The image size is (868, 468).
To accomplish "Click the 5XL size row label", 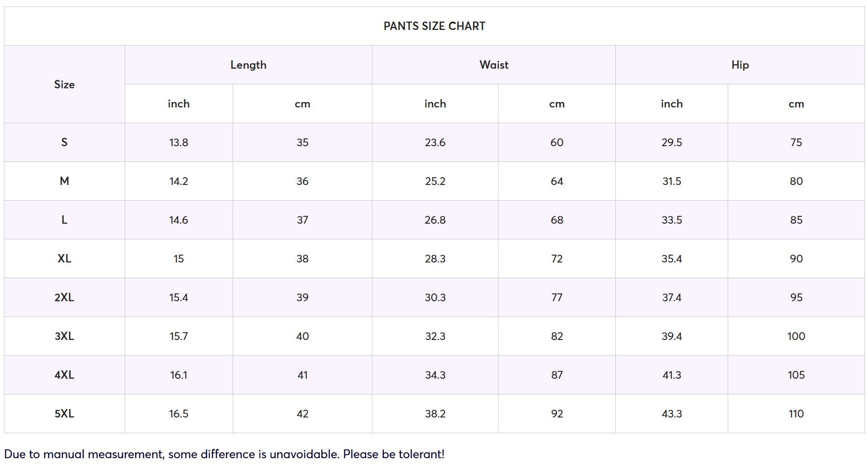I will [64, 414].
